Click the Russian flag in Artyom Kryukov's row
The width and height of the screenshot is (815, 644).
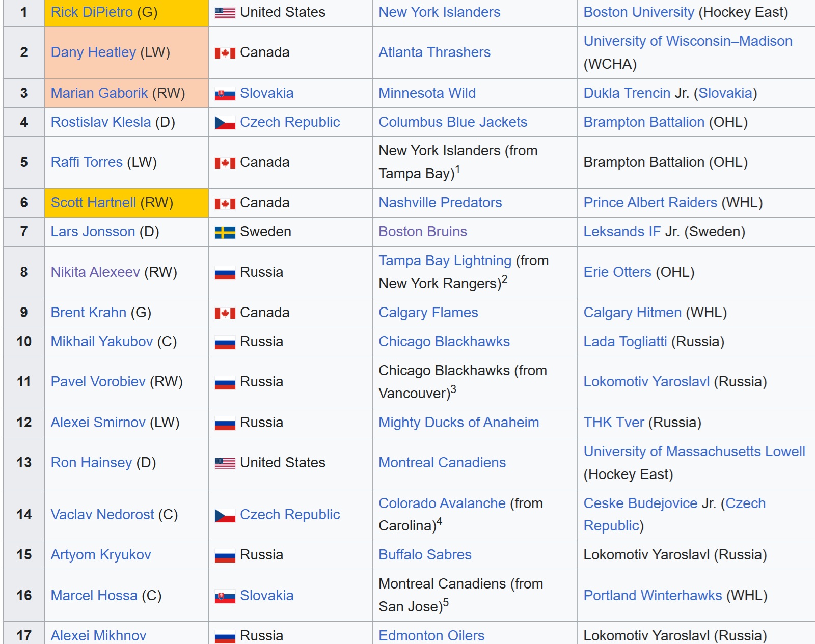[225, 555]
